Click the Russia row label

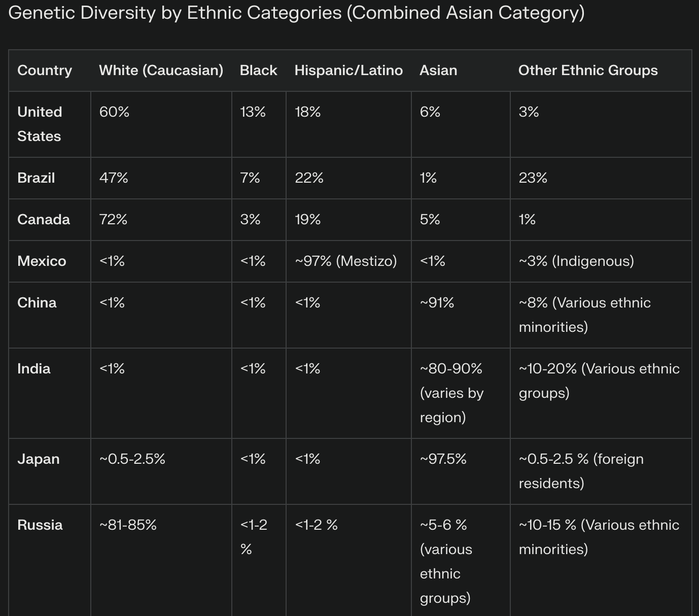(40, 525)
